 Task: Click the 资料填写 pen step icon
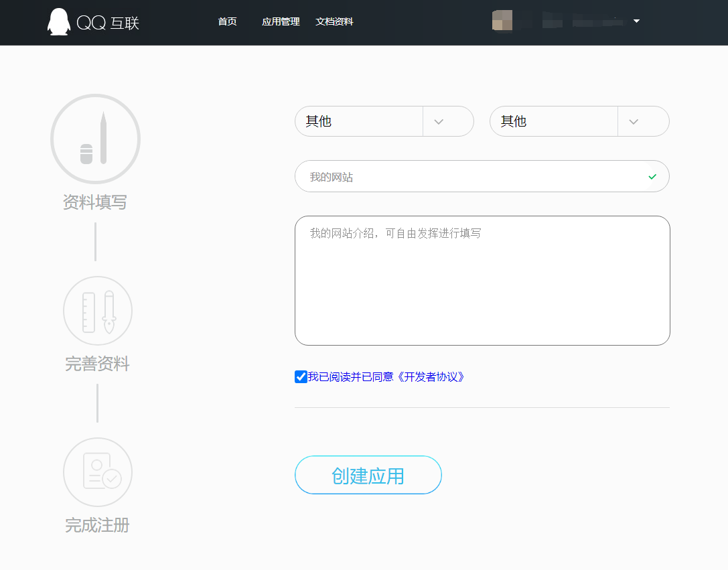click(x=95, y=139)
